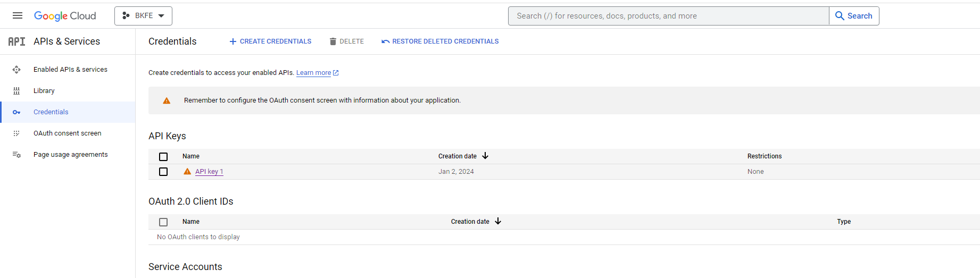Click the Page usage agreements icon

tap(16, 155)
